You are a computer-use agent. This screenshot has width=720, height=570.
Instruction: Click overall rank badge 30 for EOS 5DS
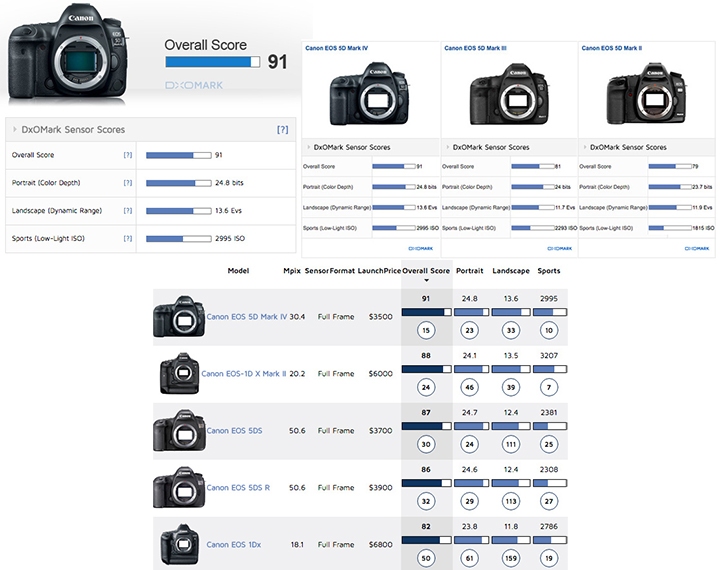(x=426, y=445)
